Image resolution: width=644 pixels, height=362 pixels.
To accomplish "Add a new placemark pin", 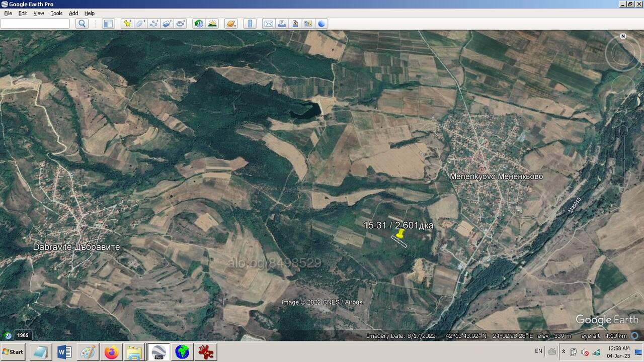I will click(127, 24).
